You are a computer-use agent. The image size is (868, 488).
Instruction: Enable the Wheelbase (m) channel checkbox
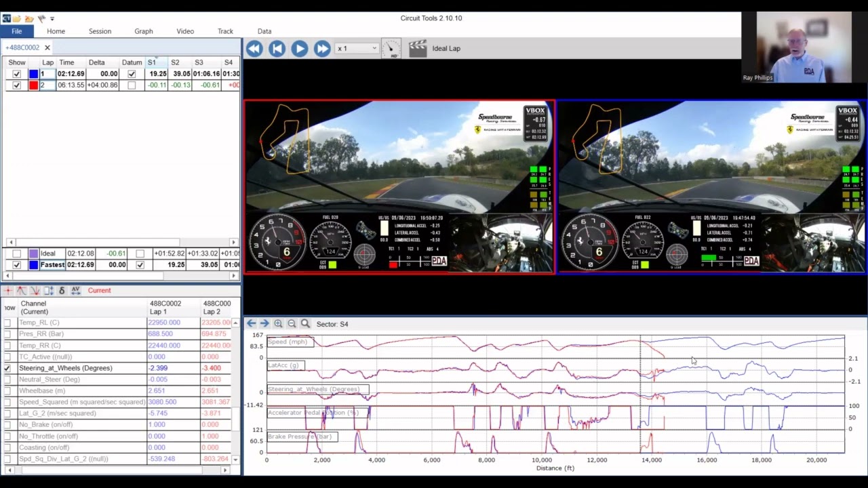point(7,391)
